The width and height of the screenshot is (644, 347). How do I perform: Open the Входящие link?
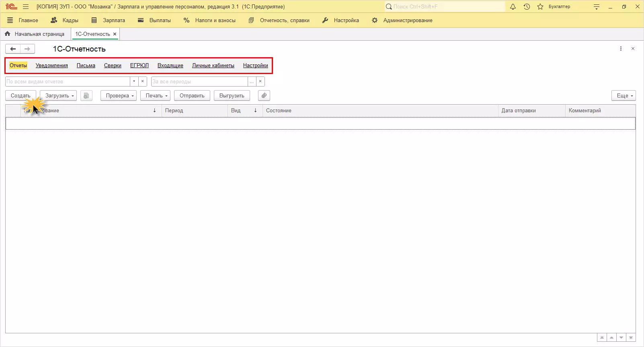click(170, 66)
